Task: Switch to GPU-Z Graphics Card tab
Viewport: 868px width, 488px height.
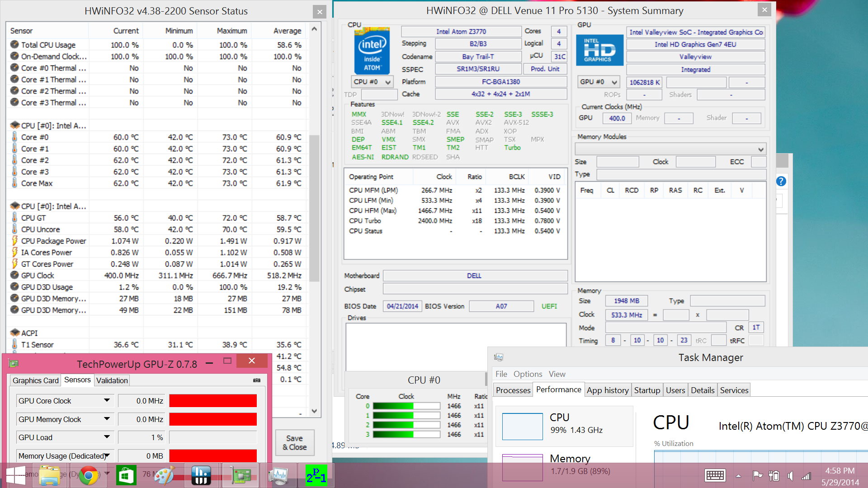Action: pyautogui.click(x=35, y=380)
